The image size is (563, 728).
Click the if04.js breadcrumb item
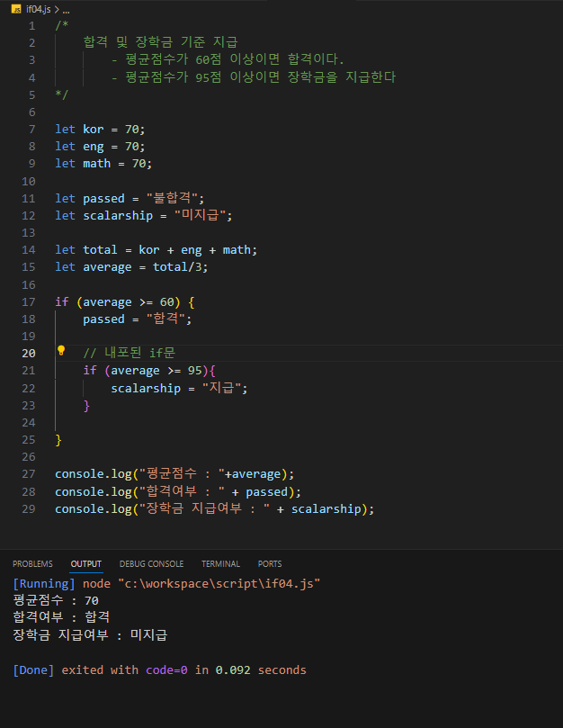[x=38, y=9]
